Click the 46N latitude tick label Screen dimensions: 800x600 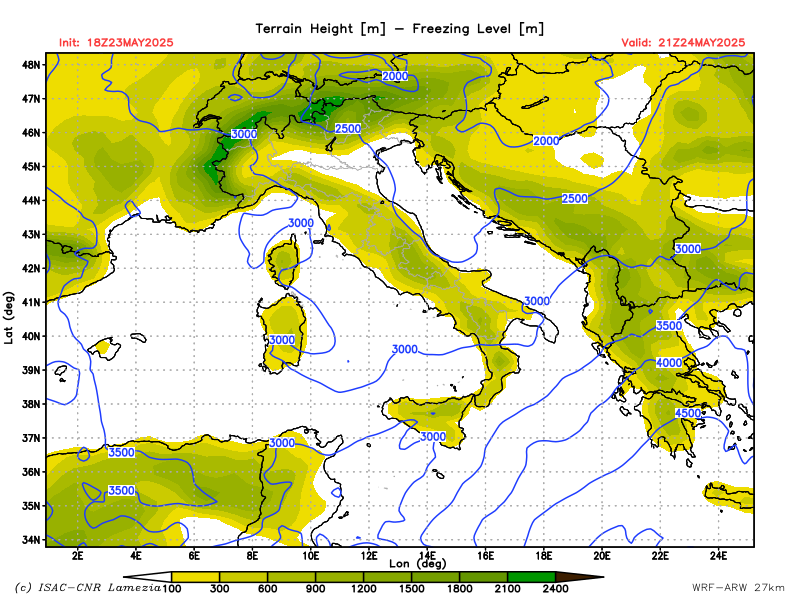32,133
